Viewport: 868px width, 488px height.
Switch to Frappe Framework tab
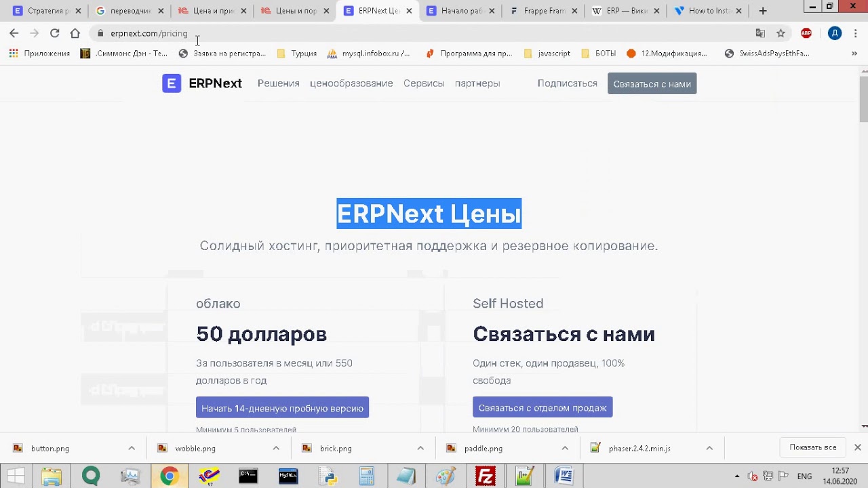pos(544,11)
